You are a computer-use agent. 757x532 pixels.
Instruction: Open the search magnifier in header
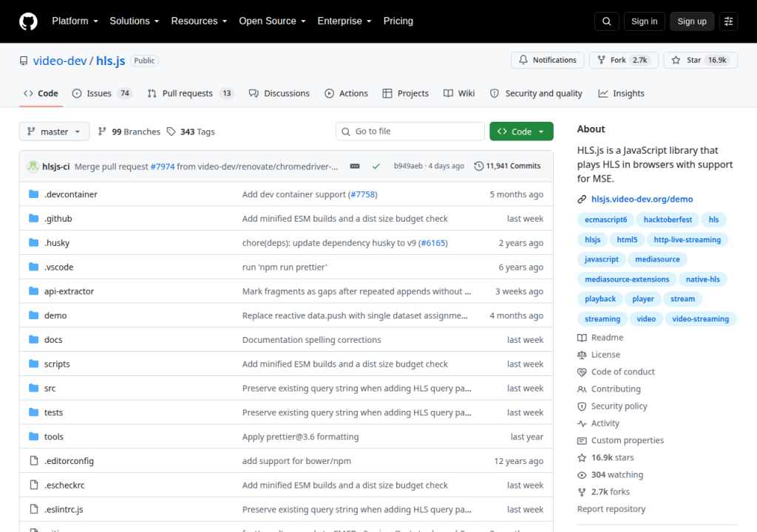pyautogui.click(x=607, y=21)
